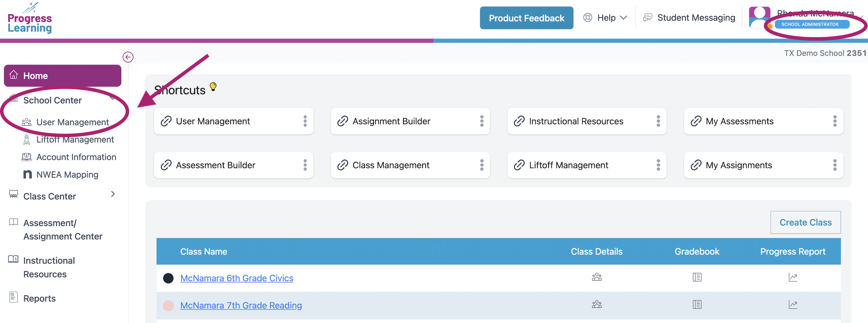Click the Reports document icon in sidebar
Screen dimensions: 868x323
[x=13, y=297]
